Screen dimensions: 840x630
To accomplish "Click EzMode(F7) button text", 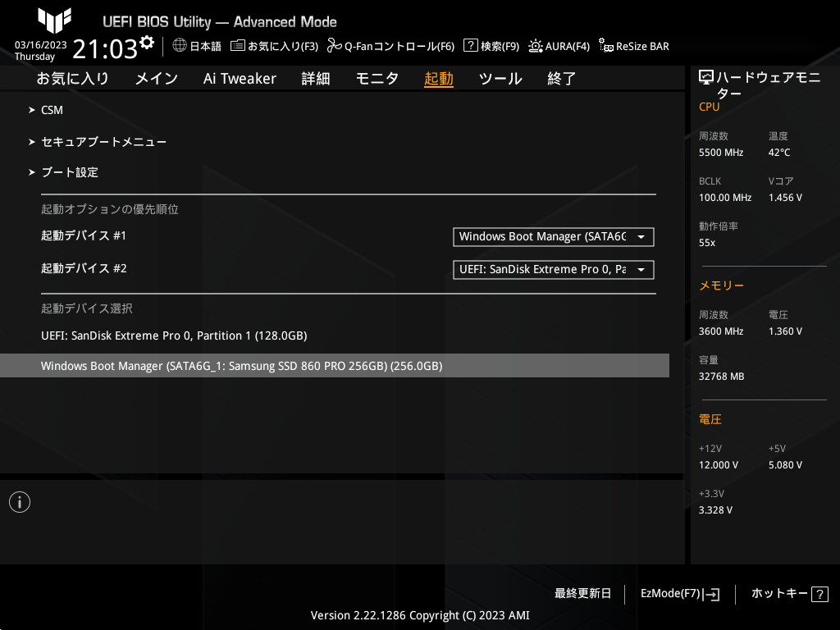I will click(670, 594).
